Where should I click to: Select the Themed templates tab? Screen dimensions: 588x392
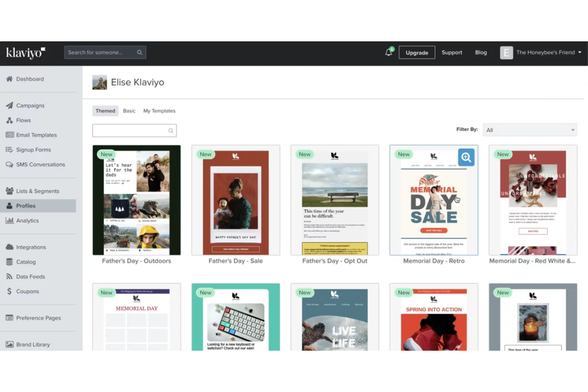coord(105,111)
